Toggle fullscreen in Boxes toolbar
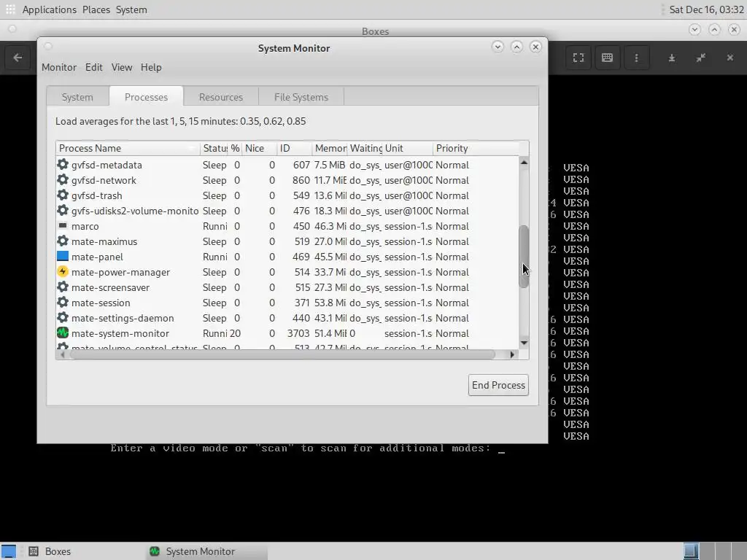 point(578,58)
